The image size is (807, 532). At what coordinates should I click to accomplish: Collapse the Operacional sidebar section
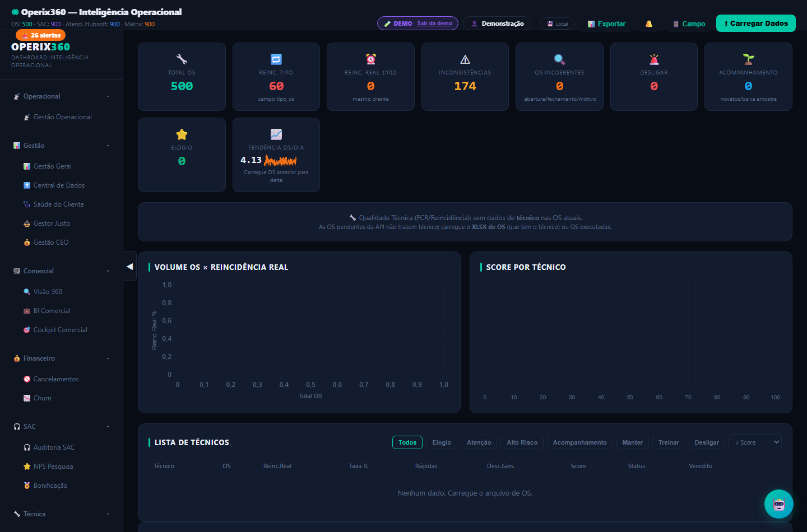coord(62,96)
